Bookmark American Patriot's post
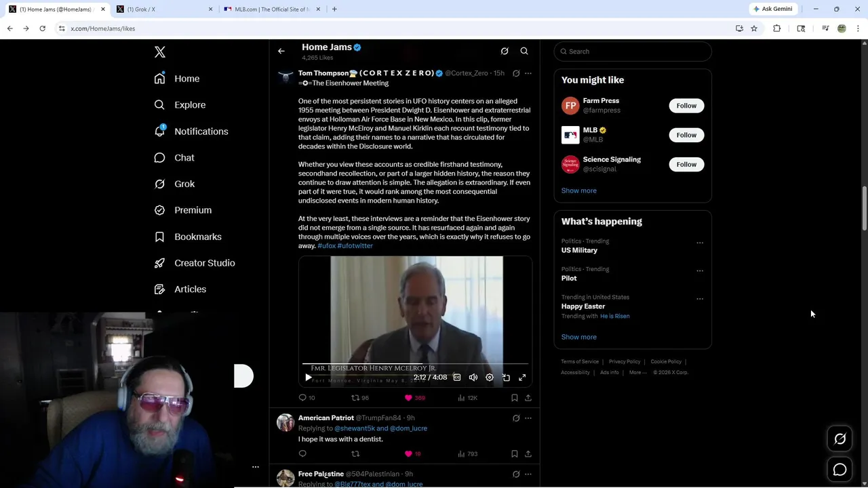 pos(515,454)
